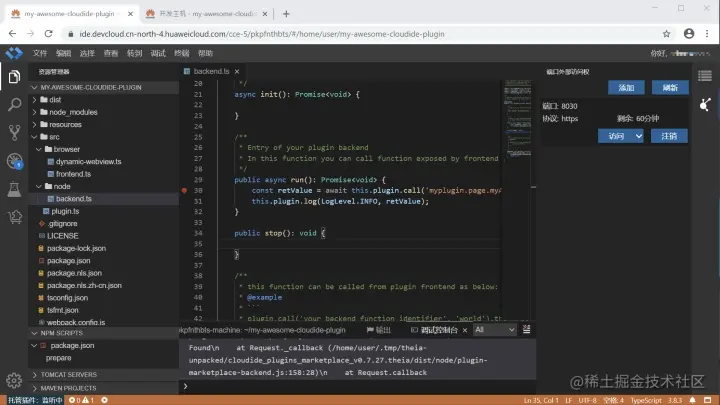
Task: Collapse the node folder in the tree
Action: tap(39, 186)
